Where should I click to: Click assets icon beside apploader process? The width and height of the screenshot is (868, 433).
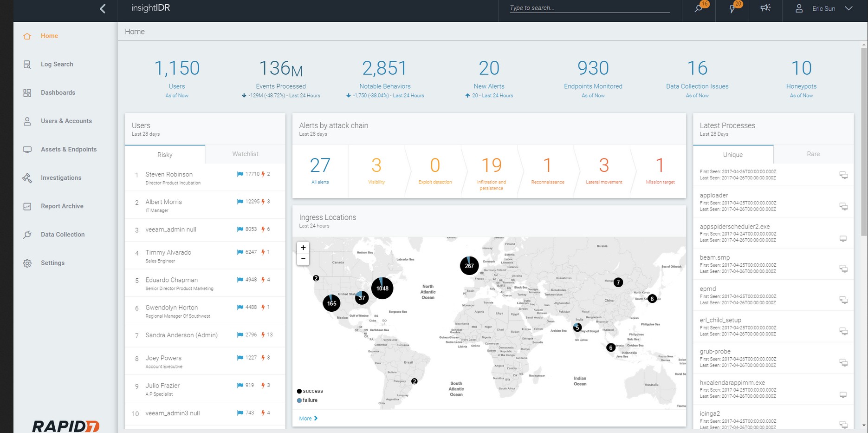coord(843,206)
